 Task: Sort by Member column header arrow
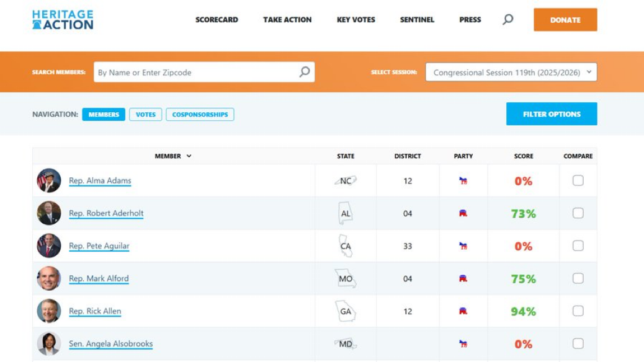click(x=189, y=156)
